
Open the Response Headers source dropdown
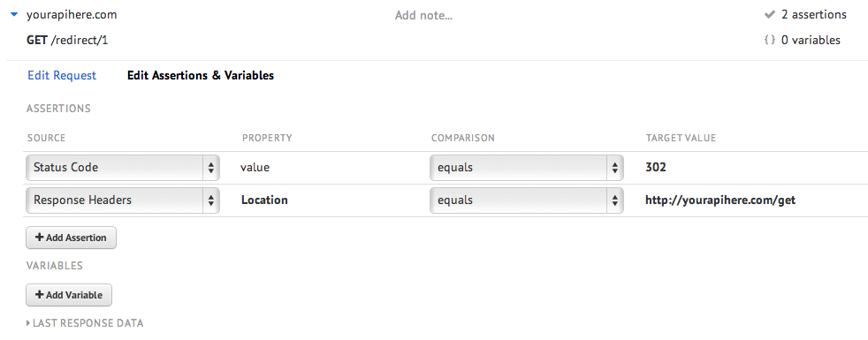(123, 200)
